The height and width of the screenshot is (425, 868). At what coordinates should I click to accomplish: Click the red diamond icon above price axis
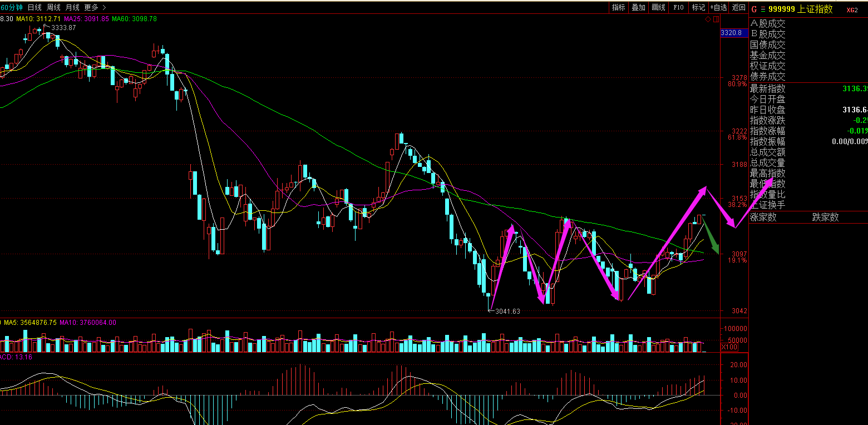tap(708, 19)
